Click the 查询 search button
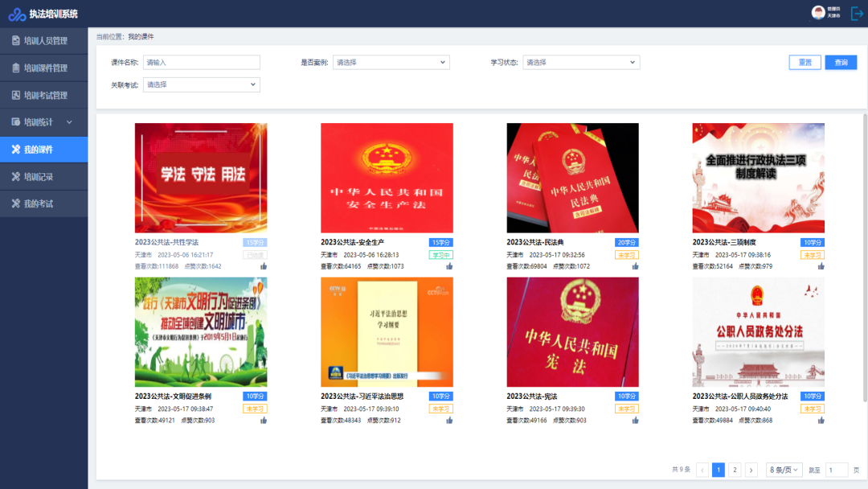Image resolution: width=868 pixels, height=489 pixels. click(841, 63)
